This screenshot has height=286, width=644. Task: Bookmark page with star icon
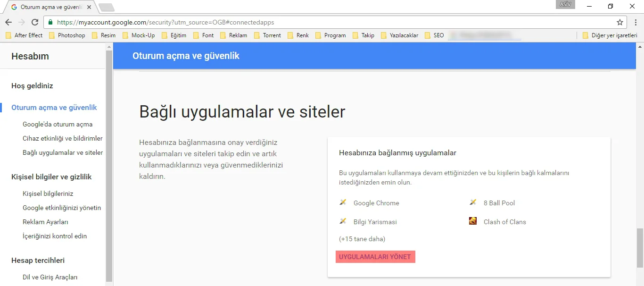click(620, 22)
